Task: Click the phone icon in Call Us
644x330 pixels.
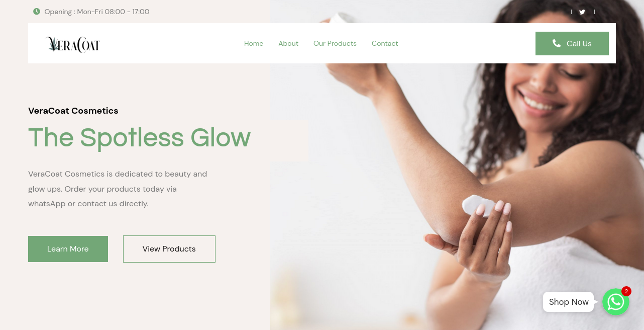Action: click(x=557, y=43)
